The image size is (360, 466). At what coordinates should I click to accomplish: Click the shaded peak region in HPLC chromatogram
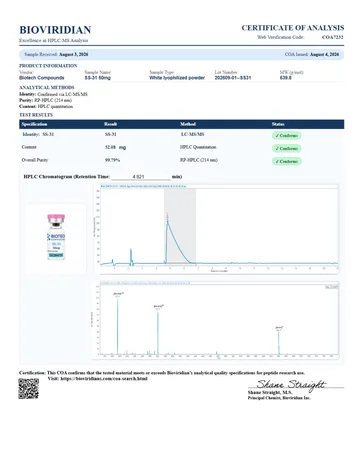coord(180,226)
